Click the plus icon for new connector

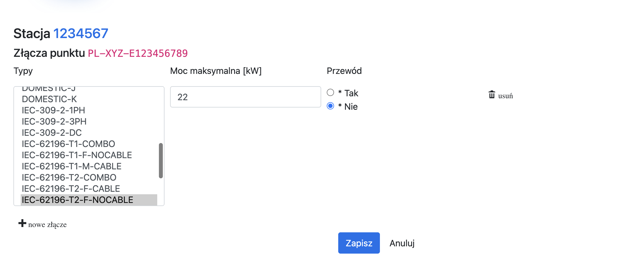[22, 223]
